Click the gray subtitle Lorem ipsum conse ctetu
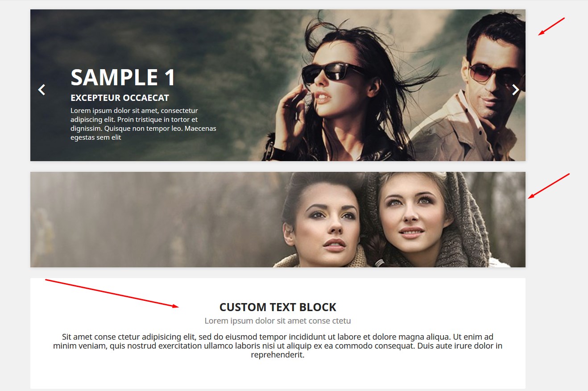Screen dimensions: 588x391 pos(277,321)
